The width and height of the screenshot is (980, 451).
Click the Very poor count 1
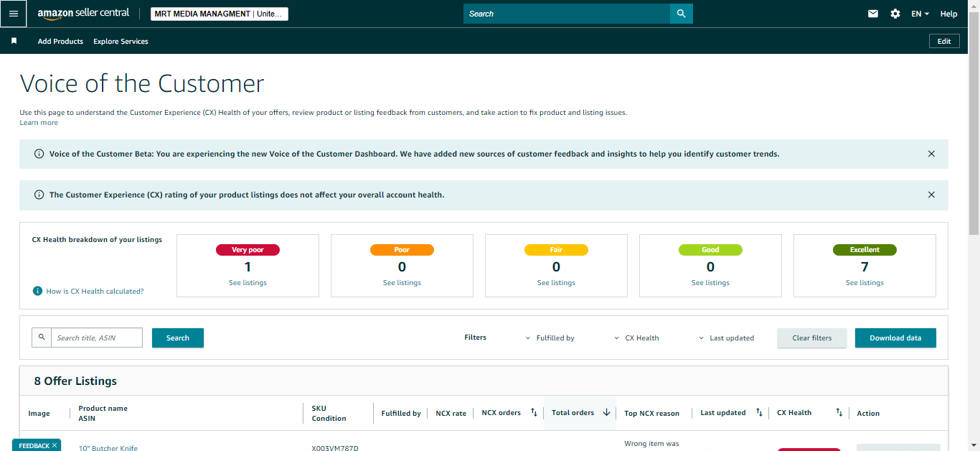point(248,267)
